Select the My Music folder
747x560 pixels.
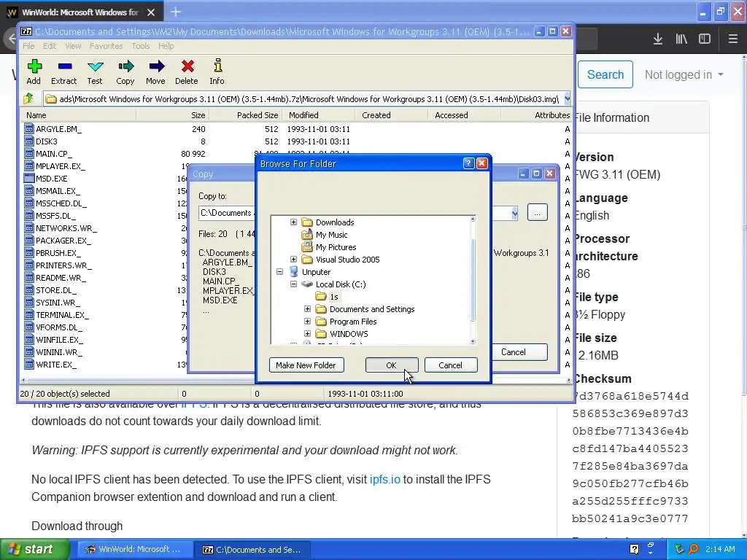coord(332,235)
